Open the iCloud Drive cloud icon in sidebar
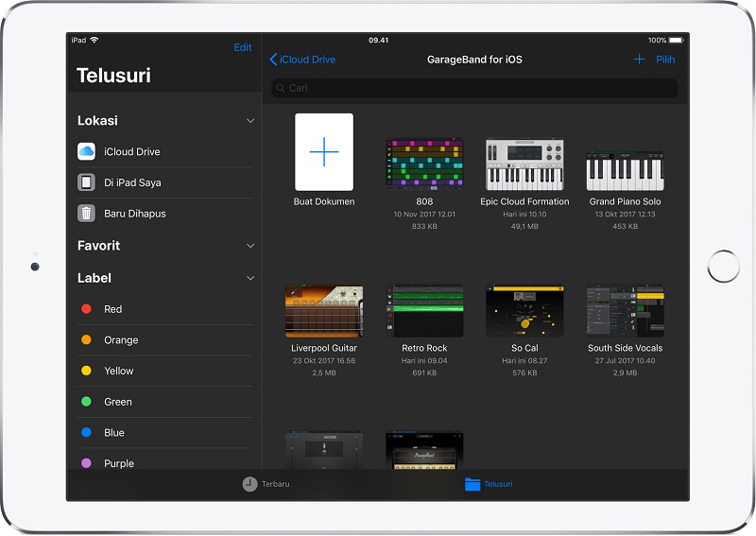756x536 pixels. [x=86, y=151]
